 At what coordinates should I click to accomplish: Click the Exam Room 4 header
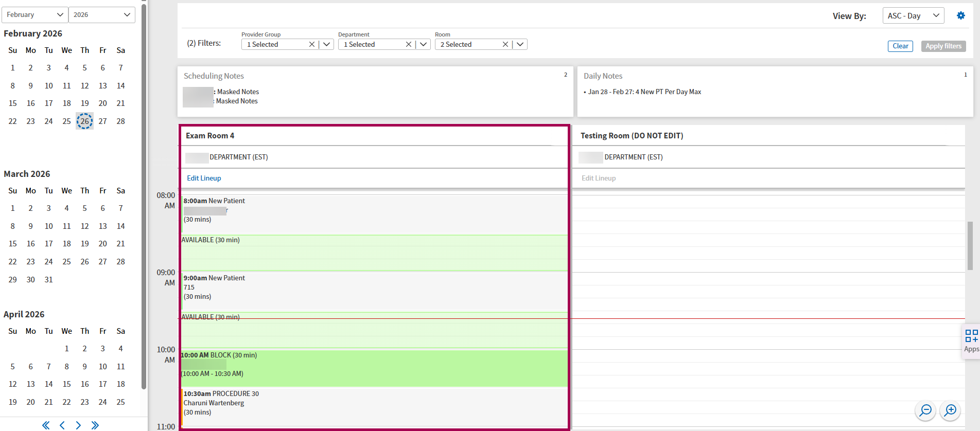tap(210, 136)
